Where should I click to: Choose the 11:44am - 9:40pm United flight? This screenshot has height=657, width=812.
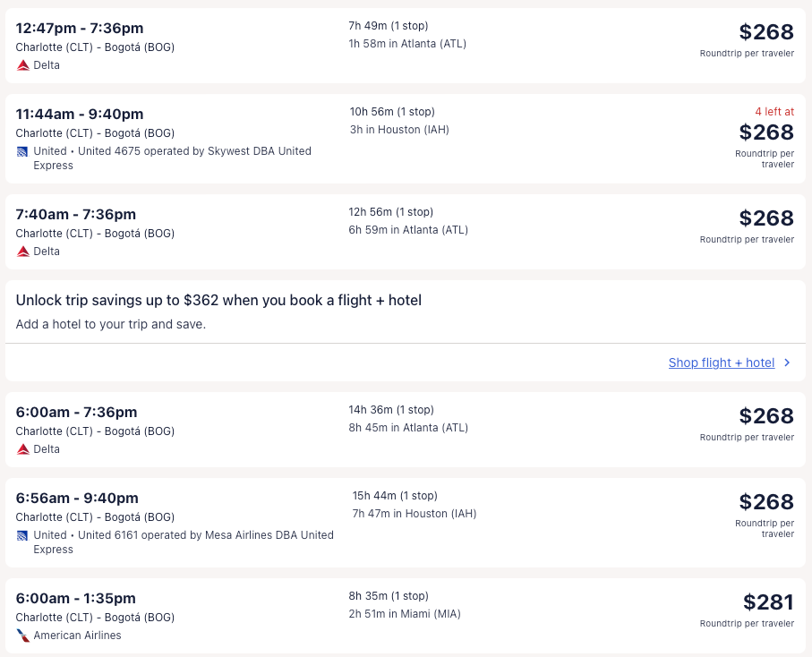(80, 115)
